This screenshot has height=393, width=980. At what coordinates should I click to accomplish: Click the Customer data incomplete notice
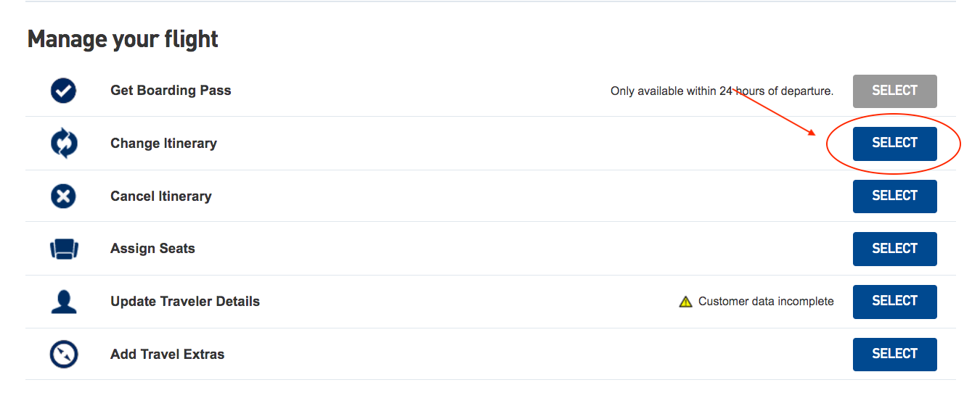click(766, 302)
